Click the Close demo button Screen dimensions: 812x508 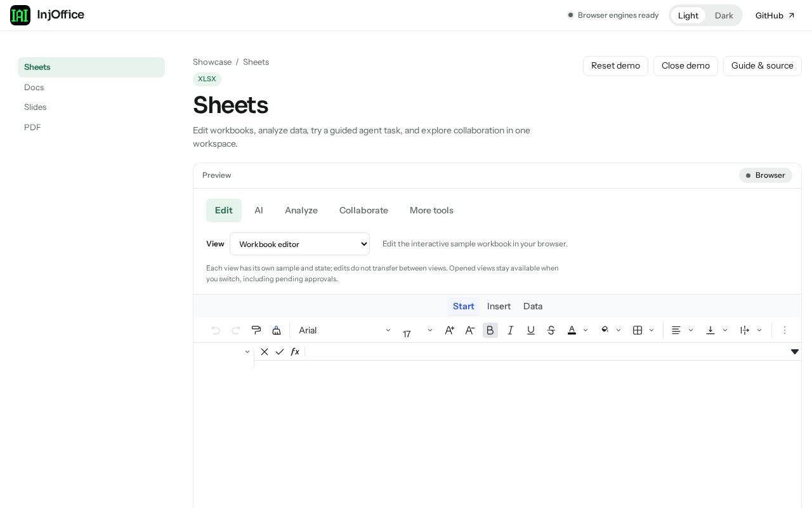click(686, 66)
